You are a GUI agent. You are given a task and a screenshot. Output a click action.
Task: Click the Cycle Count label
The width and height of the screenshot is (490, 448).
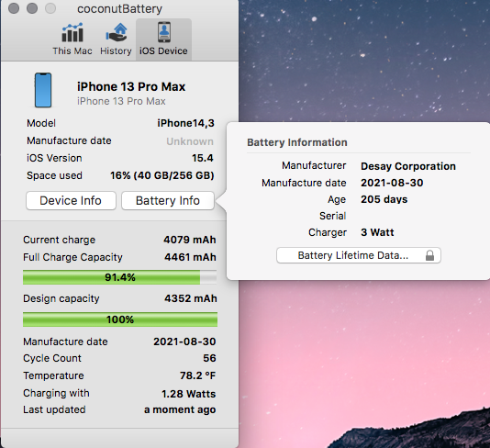point(52,358)
